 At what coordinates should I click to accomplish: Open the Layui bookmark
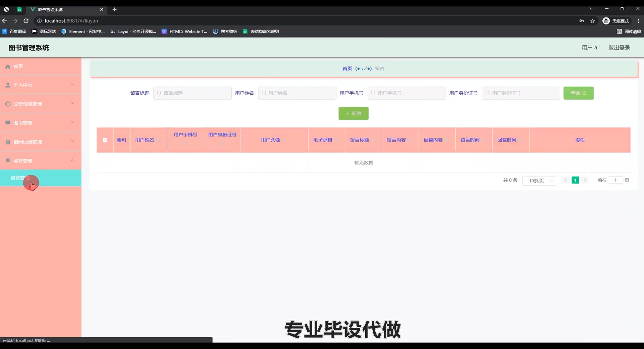(x=133, y=32)
